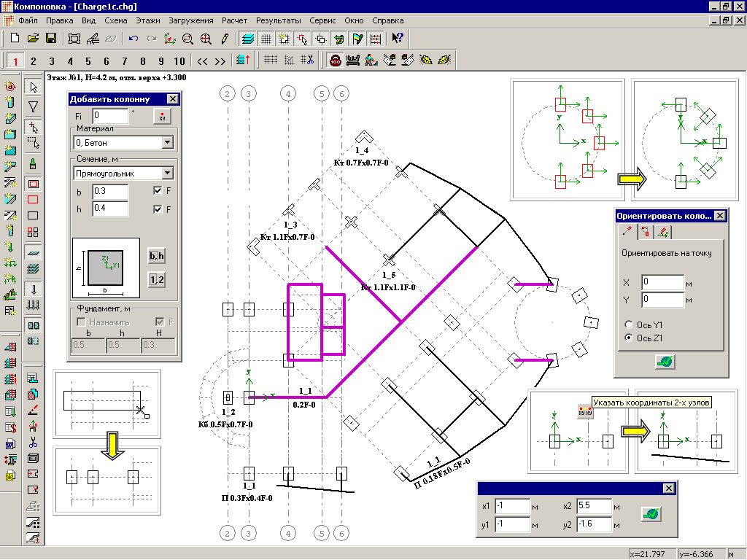Image resolution: width=747 pixels, height=560 pixels.
Task: Close the Добавить колонну dialog
Action: point(172,99)
